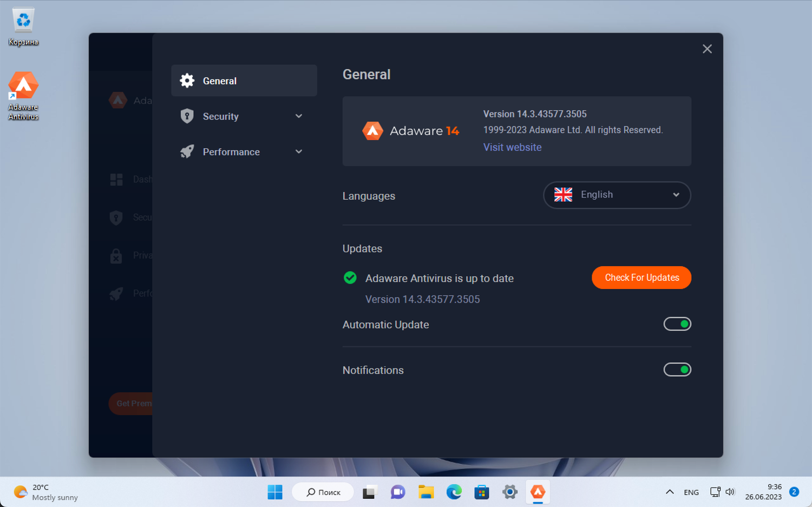The image size is (812, 507).
Task: Toggle the Automatic Update switch
Action: (677, 324)
